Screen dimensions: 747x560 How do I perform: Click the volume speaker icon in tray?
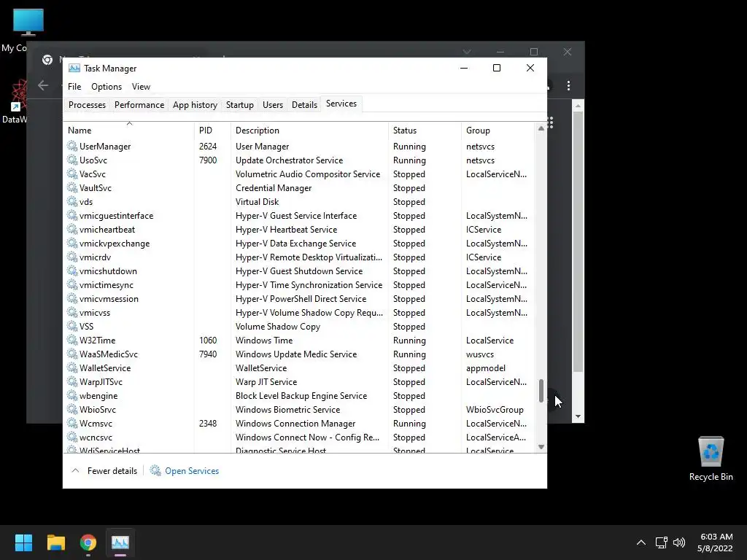[679, 542]
